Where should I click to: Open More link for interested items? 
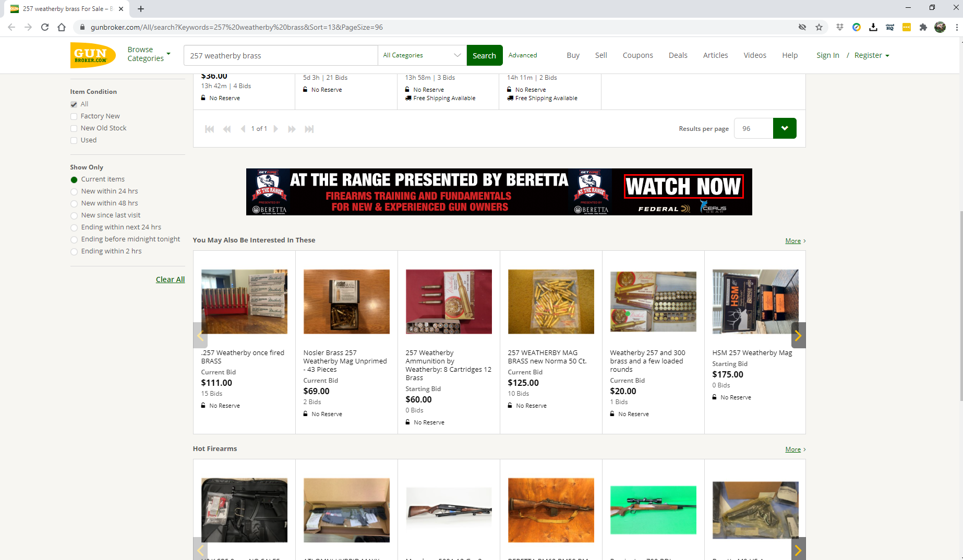(x=793, y=241)
